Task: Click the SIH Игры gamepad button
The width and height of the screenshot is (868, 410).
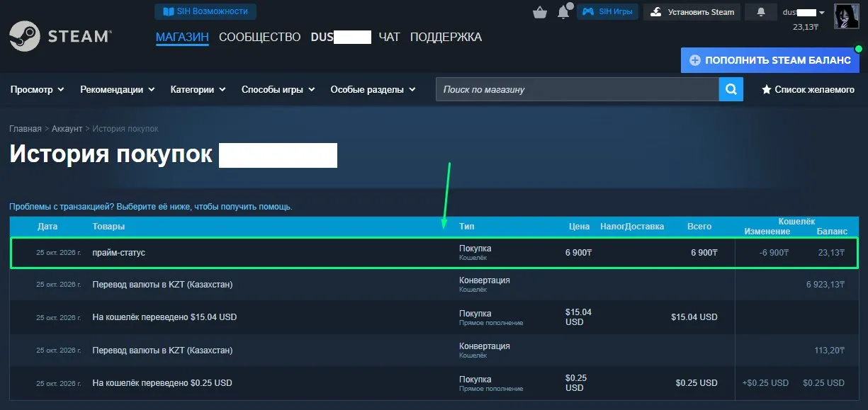Action: pos(607,11)
